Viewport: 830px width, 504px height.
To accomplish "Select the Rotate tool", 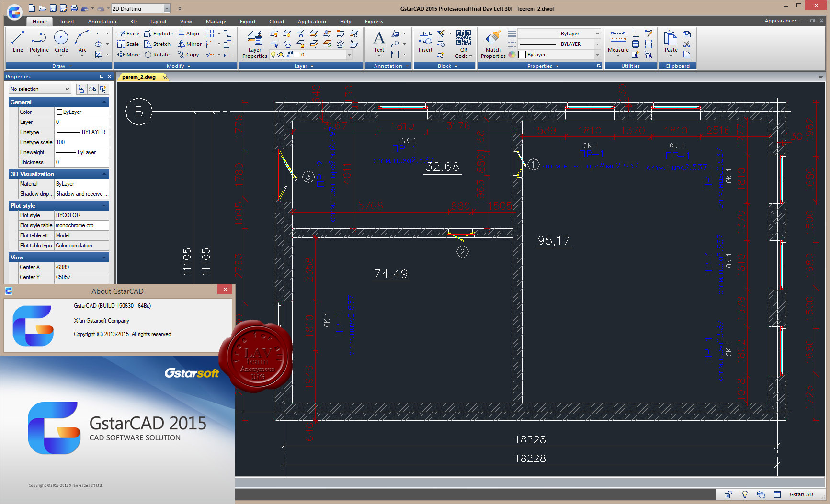I will (157, 55).
